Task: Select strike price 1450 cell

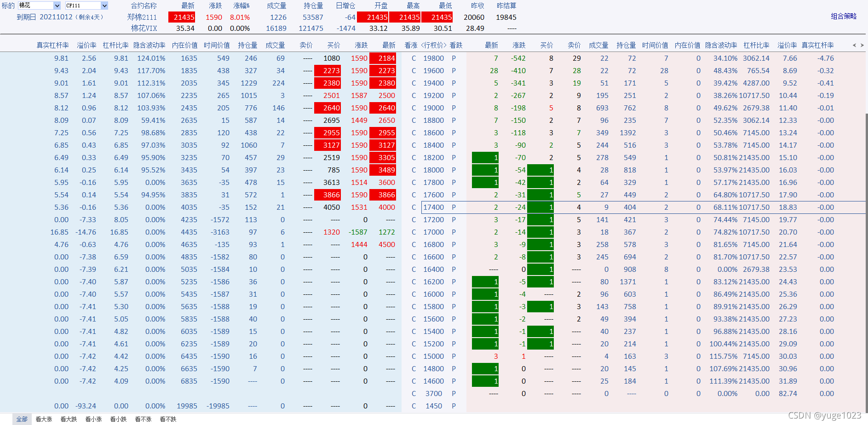Action: tap(434, 406)
